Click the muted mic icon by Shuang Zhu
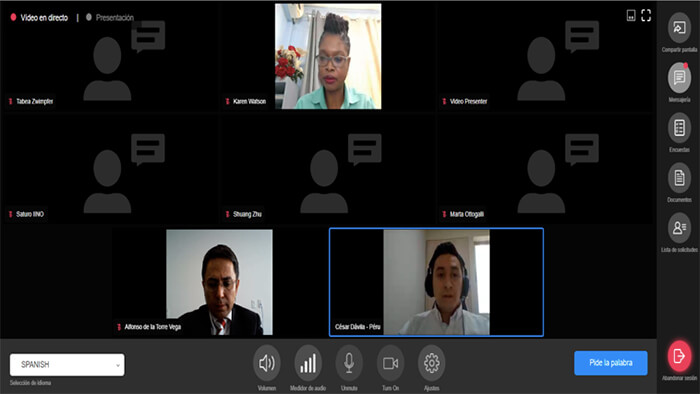The image size is (700, 394). [x=228, y=214]
